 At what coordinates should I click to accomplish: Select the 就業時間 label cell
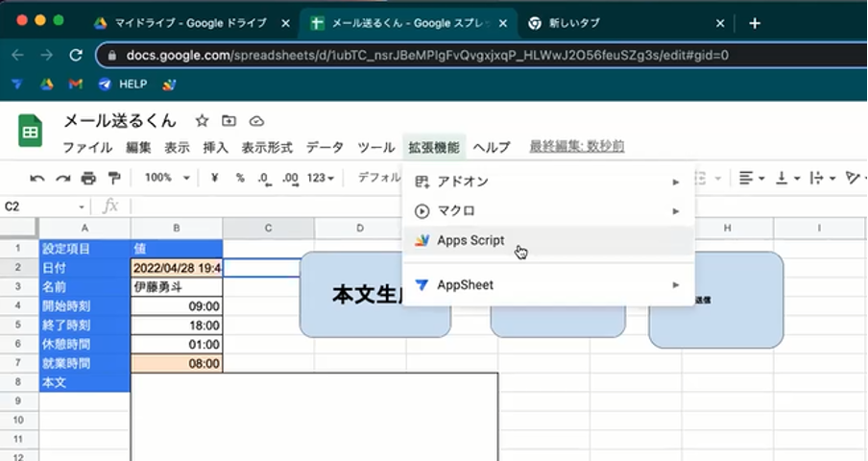click(84, 364)
